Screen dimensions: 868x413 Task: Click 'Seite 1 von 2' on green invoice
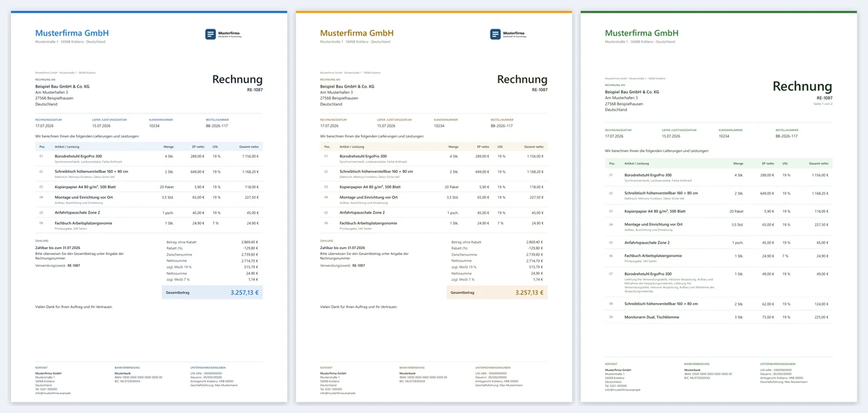[x=823, y=104]
